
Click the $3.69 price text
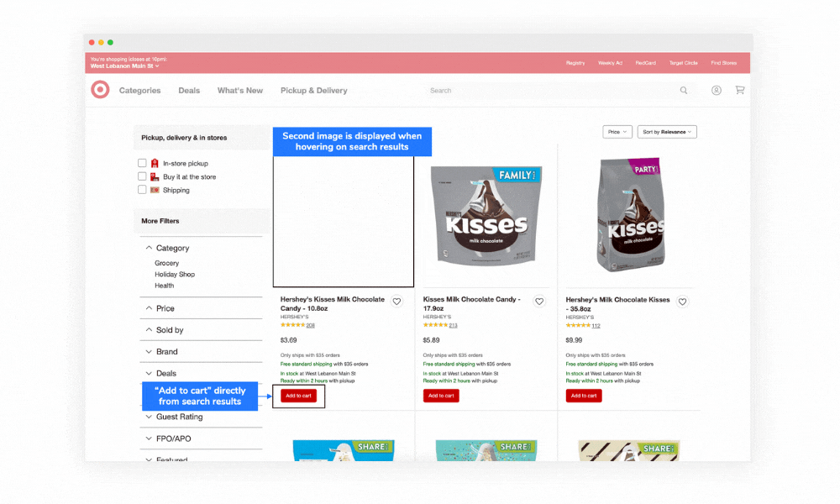click(288, 340)
